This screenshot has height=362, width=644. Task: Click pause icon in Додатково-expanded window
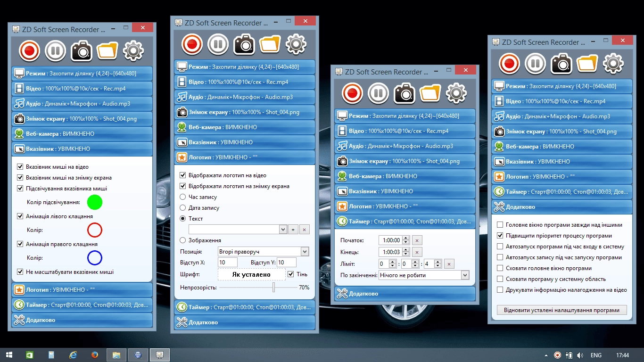pos(535,63)
